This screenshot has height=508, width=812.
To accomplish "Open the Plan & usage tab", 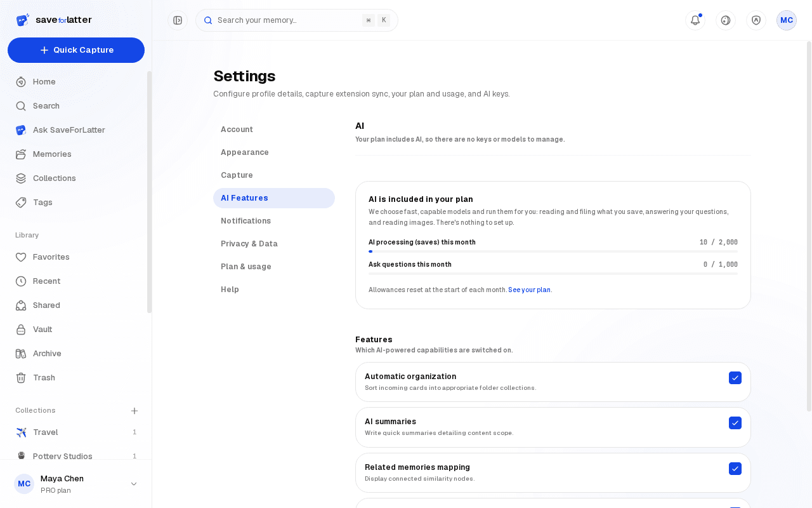I will click(274, 267).
